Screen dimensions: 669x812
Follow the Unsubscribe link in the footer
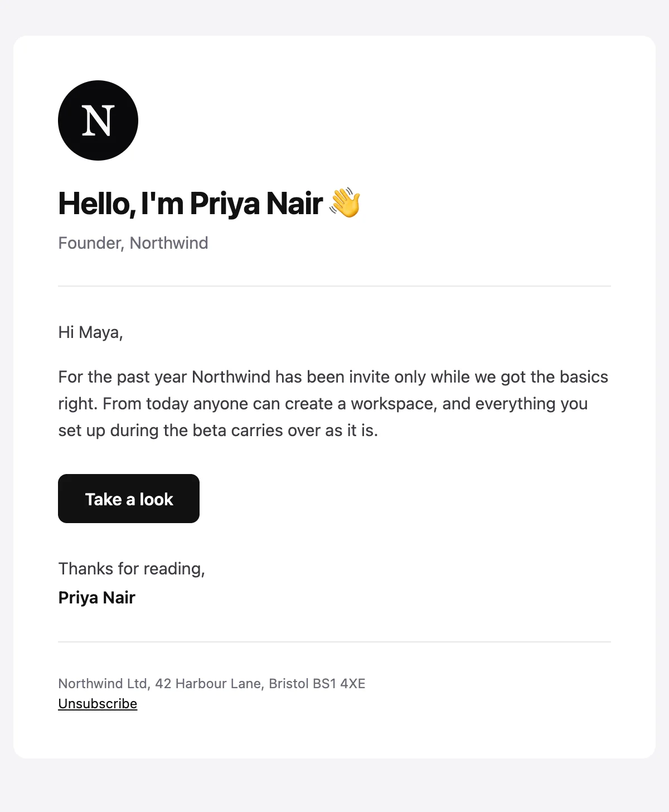click(x=98, y=704)
